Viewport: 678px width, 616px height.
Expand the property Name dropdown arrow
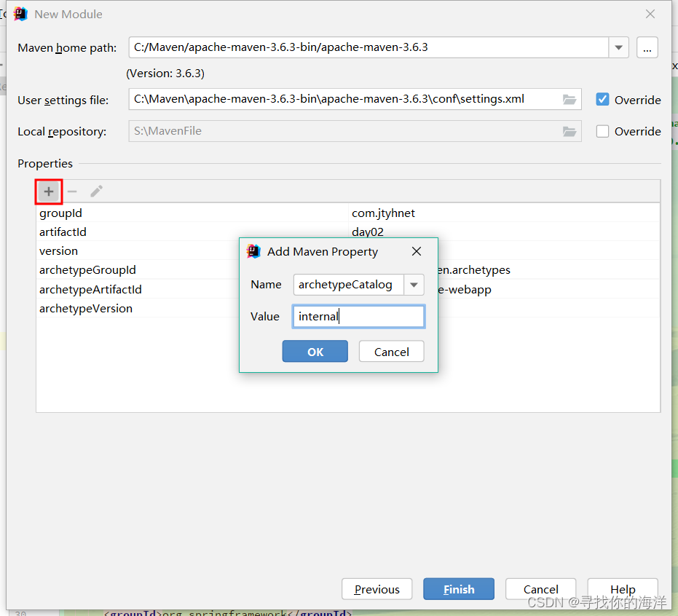[414, 285]
